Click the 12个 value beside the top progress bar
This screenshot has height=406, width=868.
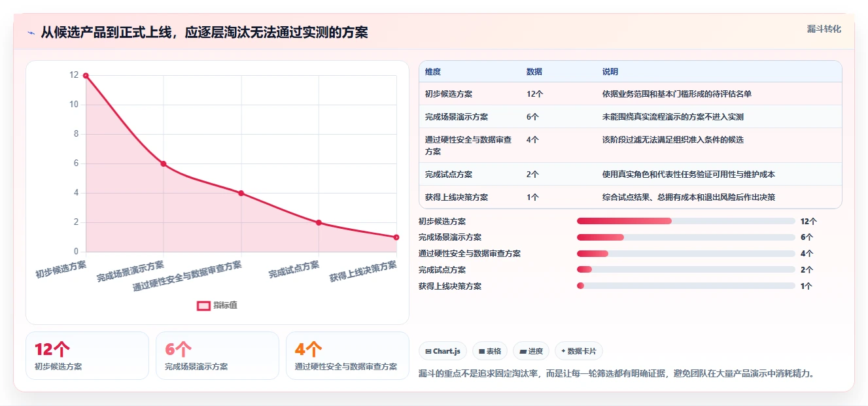pos(808,222)
